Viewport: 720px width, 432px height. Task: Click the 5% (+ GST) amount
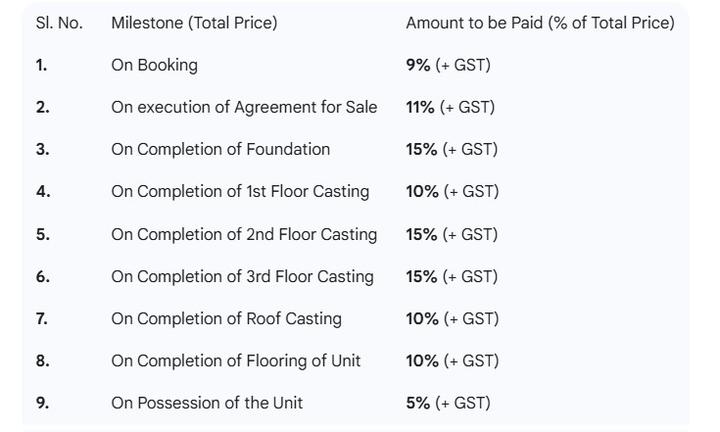[448, 403]
